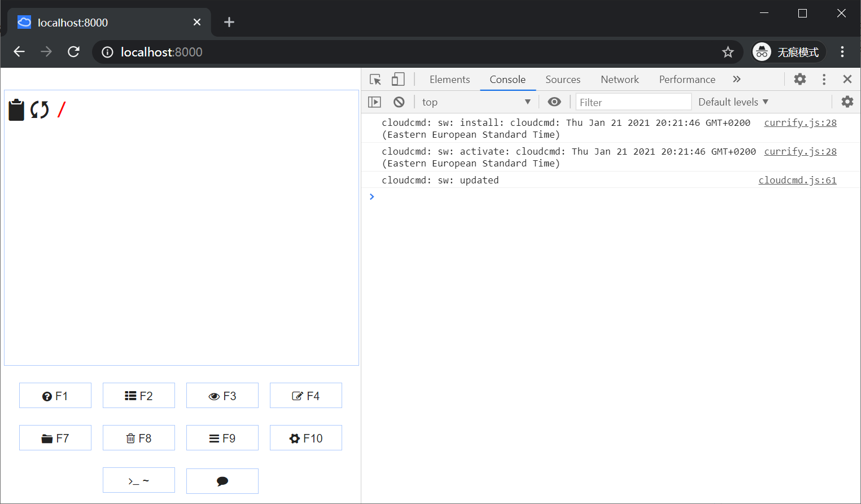This screenshot has height=504, width=861.
Task: Switch to the Sources tab
Action: tap(562, 79)
